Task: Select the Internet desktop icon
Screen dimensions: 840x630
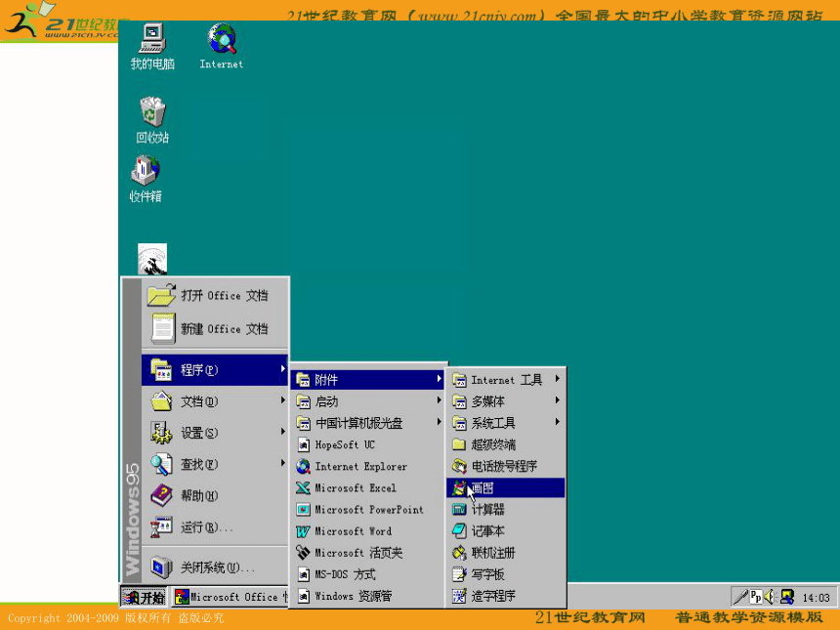Action: [222, 47]
